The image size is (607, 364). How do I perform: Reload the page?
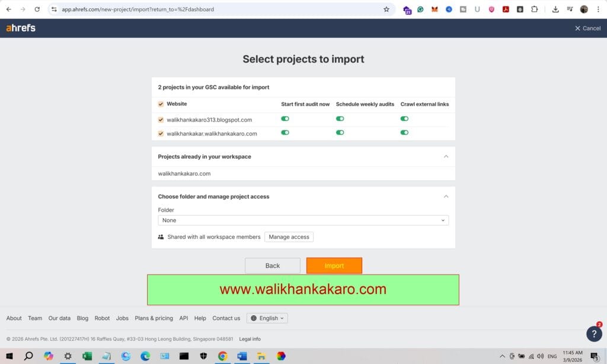37,9
